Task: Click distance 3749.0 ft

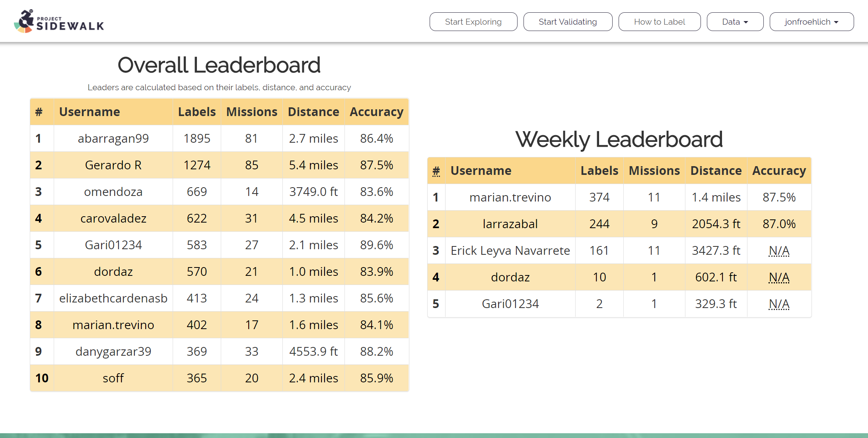Action: (313, 192)
